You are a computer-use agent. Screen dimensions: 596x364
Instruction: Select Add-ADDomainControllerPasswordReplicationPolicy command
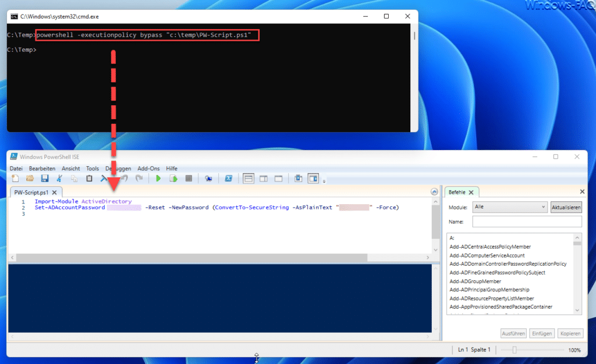(508, 264)
